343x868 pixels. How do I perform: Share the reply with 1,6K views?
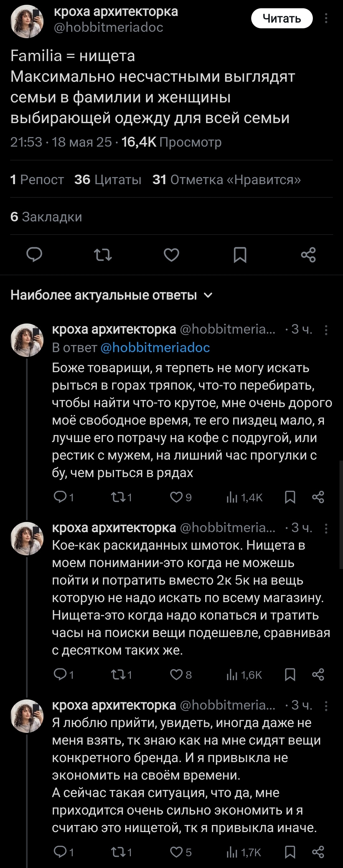click(x=318, y=675)
